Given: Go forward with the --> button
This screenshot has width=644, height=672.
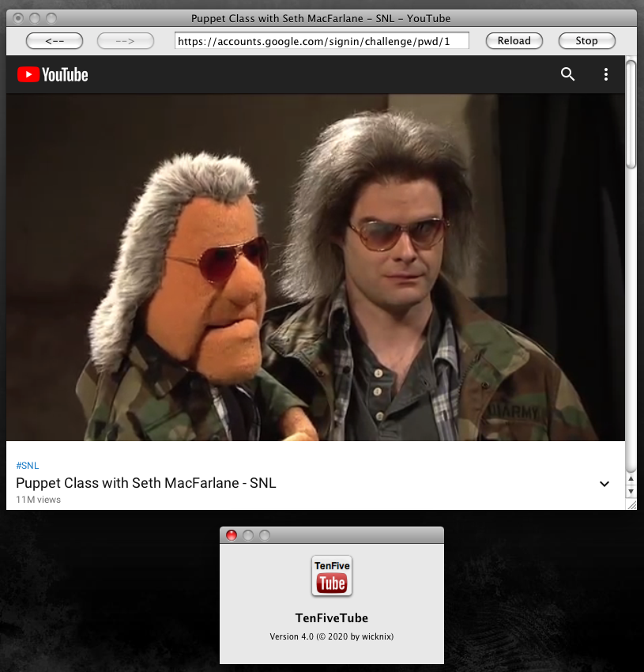Looking at the screenshot, I should (x=126, y=40).
